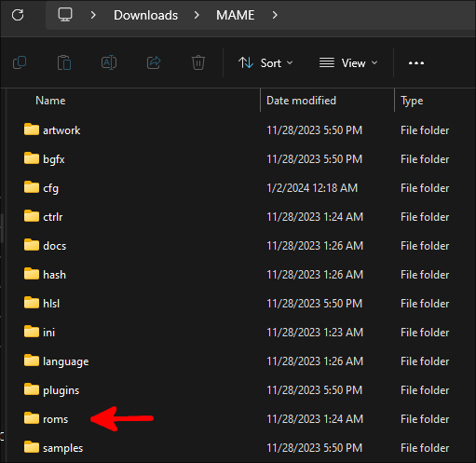Select the docs folder icon
The width and height of the screenshot is (476, 463).
tap(32, 245)
